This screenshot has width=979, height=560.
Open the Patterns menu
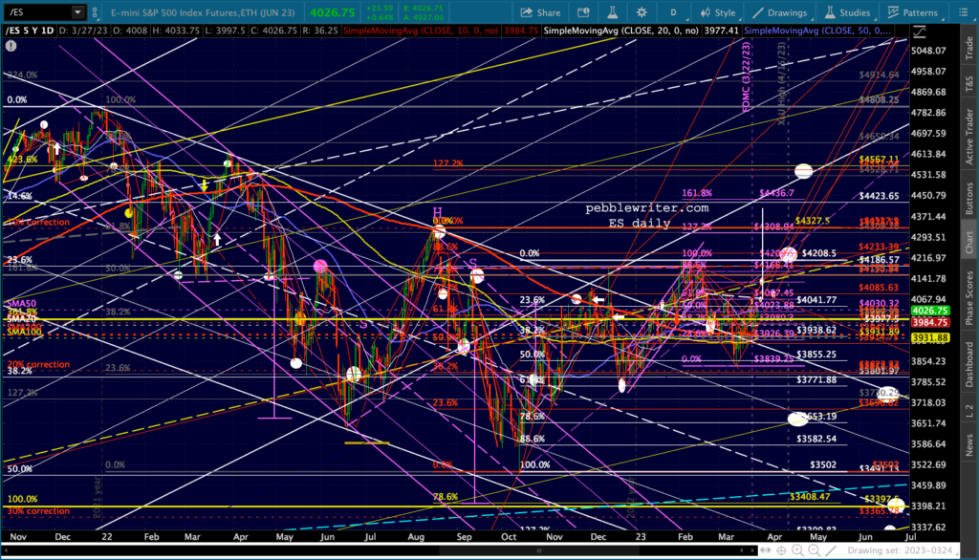912,12
